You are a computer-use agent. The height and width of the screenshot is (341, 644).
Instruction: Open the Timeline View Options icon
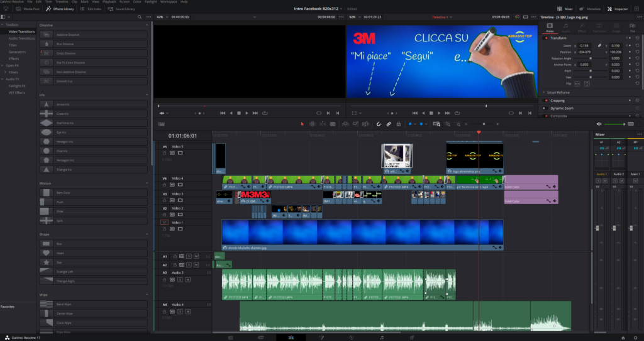162,124
